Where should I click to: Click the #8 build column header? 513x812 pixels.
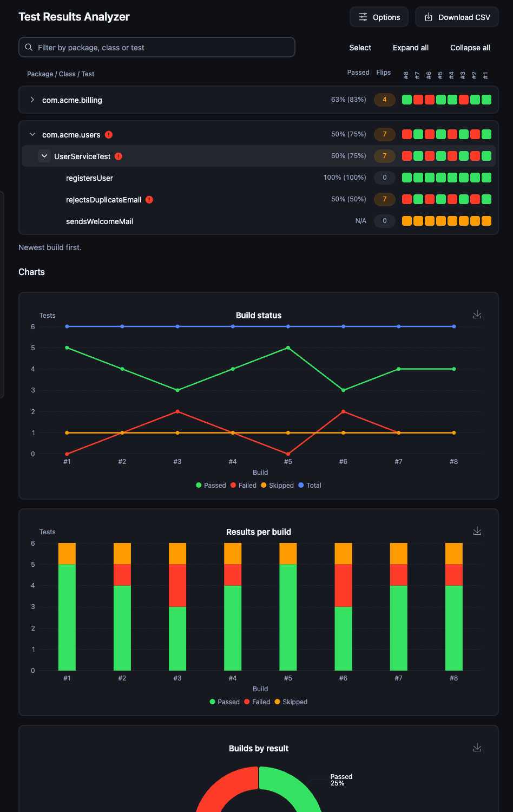pos(406,75)
